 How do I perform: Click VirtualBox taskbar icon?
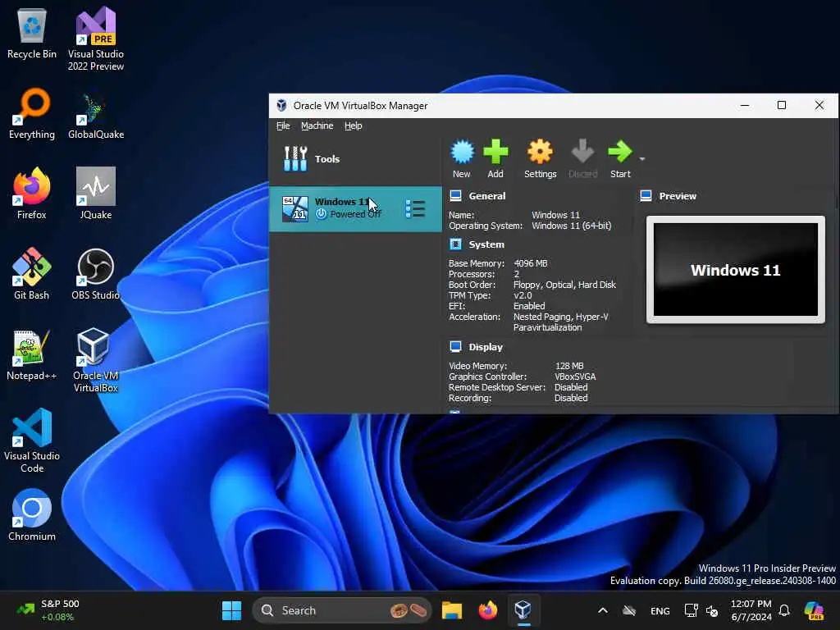pos(523,610)
